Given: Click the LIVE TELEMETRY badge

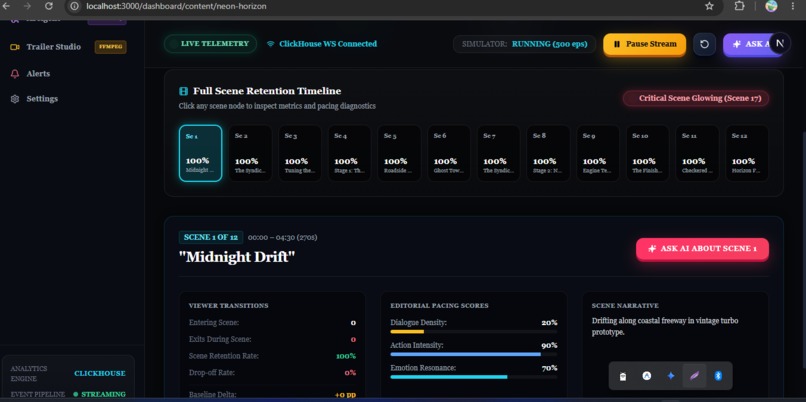Looking at the screenshot, I should pyautogui.click(x=210, y=44).
